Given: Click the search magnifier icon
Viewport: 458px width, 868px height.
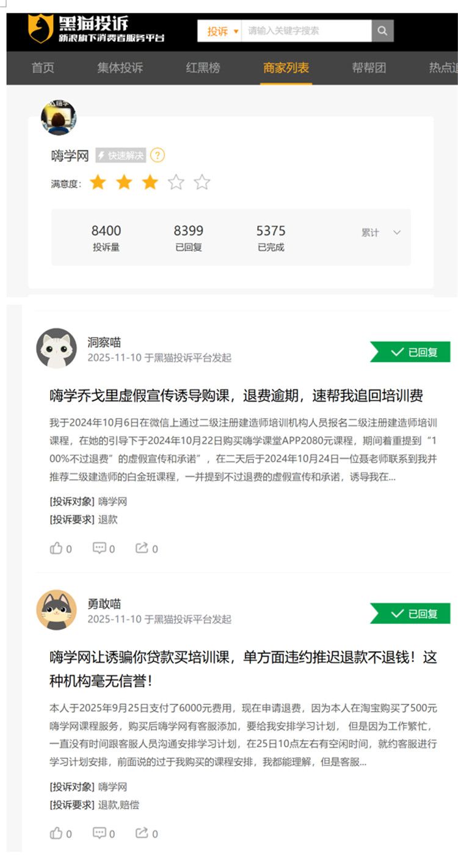Looking at the screenshot, I should click(x=382, y=31).
